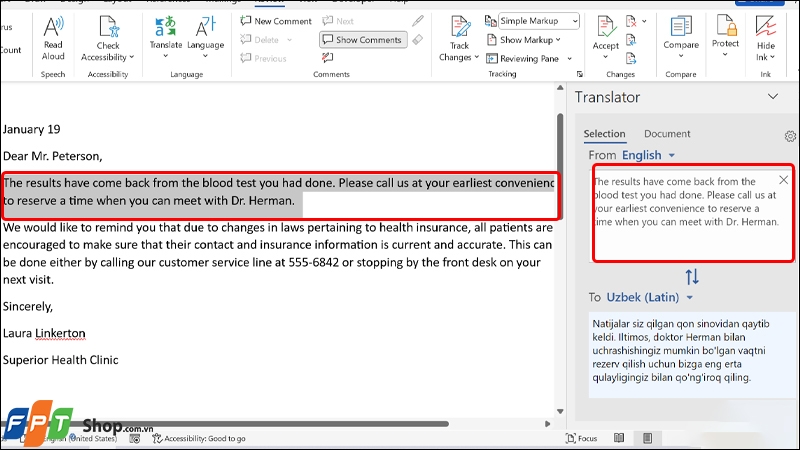Click the Previous change icon
The image size is (800, 450).
click(631, 40)
